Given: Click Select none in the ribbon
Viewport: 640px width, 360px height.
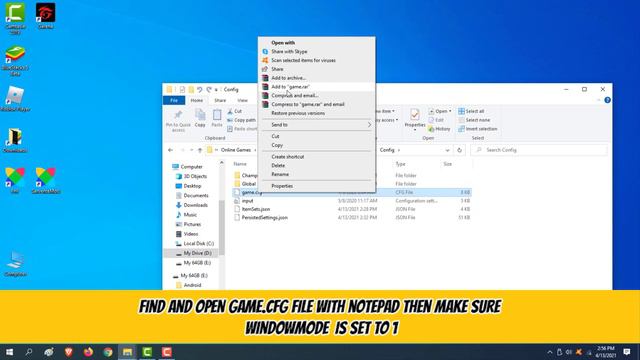Looking at the screenshot, I should (474, 120).
